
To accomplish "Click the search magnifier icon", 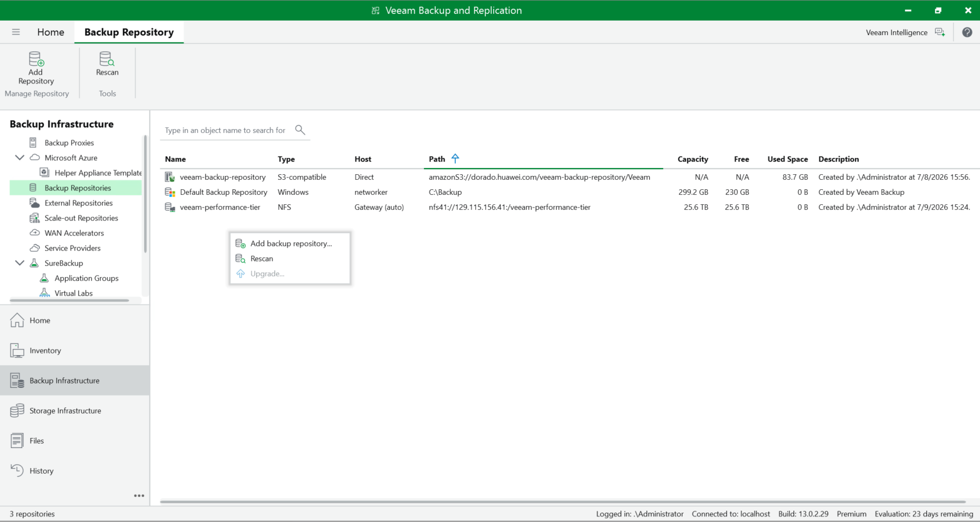I will coord(300,130).
